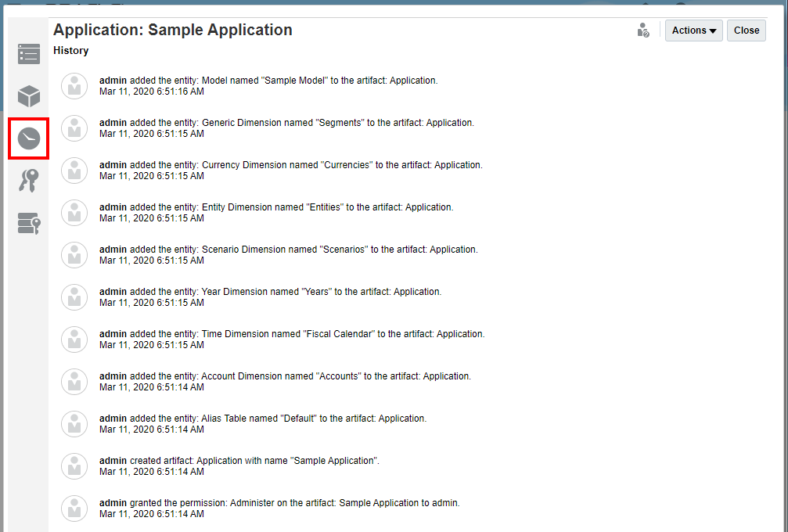Select the Year Dimension "Years" entry text
This screenshot has width=788, height=532.
coord(271,291)
